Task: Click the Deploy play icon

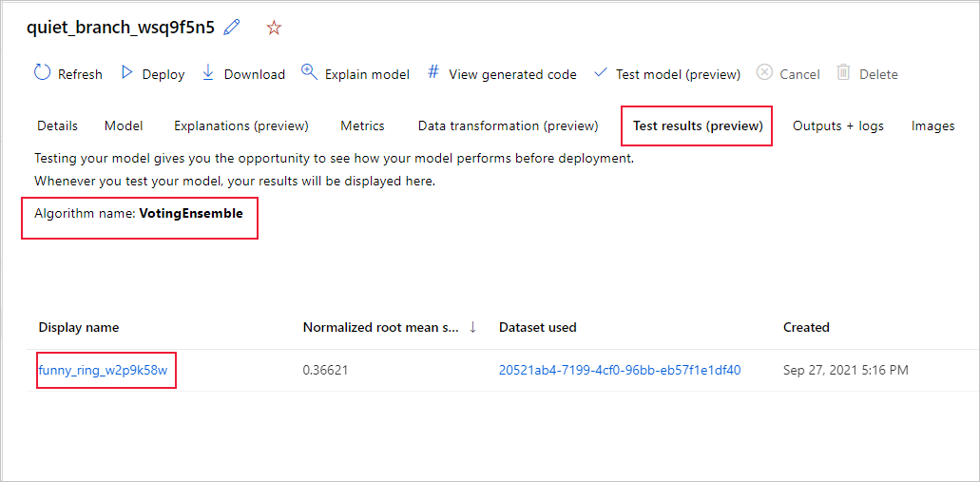Action: 125,73
